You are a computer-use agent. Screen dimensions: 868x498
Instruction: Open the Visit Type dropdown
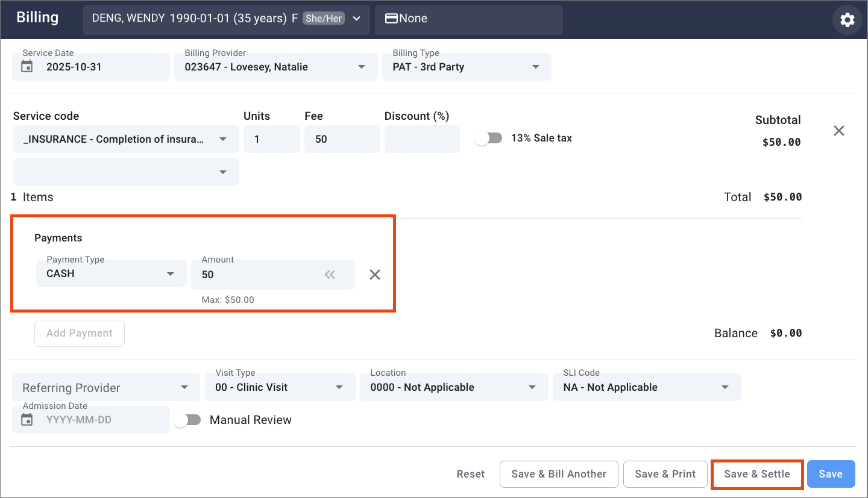280,387
